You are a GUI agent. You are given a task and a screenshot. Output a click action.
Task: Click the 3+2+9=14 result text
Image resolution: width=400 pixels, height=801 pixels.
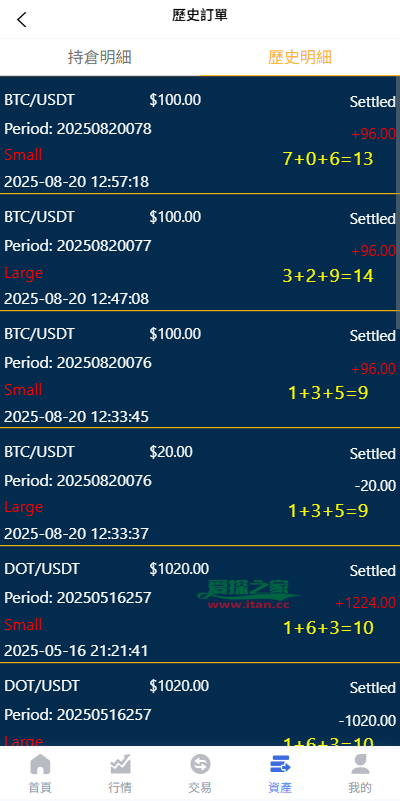point(328,276)
